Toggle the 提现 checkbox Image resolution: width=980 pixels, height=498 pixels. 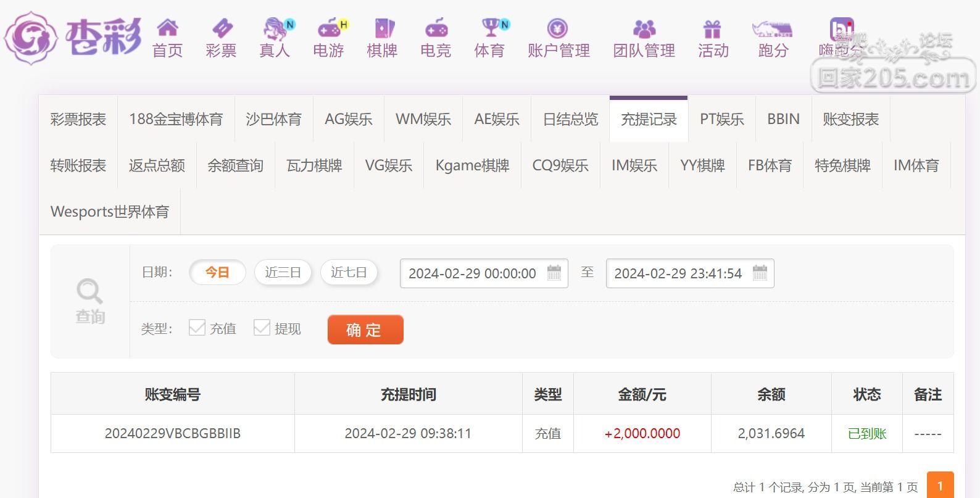point(262,328)
